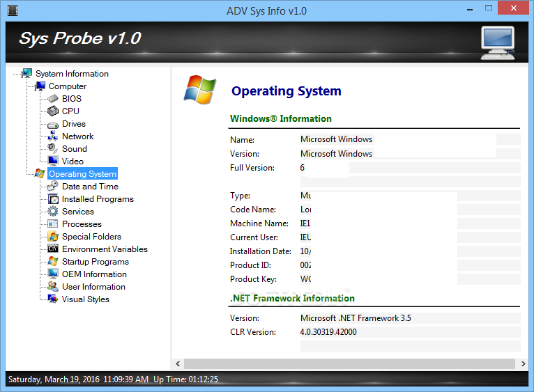Maximize the ADV Sys Info window
The image size is (534, 392).
point(489,8)
